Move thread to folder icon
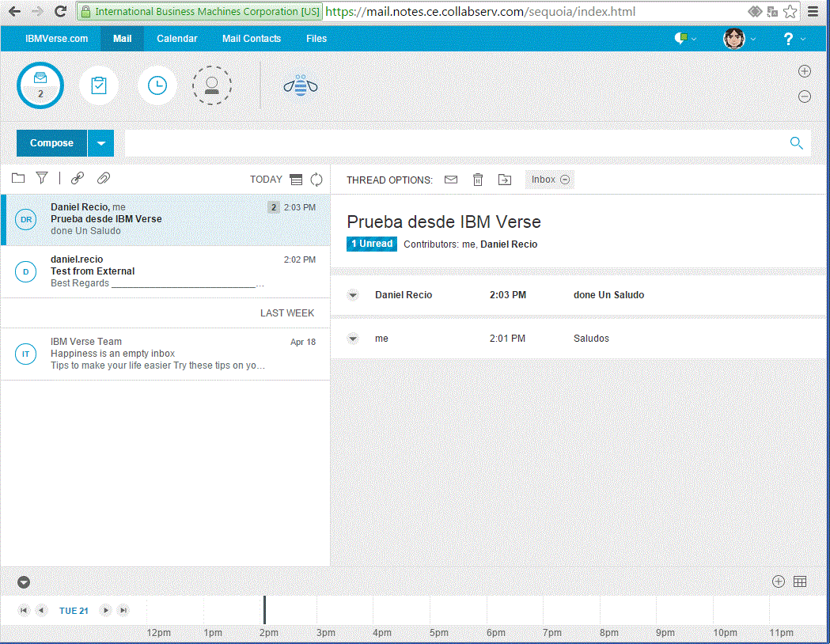The width and height of the screenshot is (830, 644). (505, 180)
